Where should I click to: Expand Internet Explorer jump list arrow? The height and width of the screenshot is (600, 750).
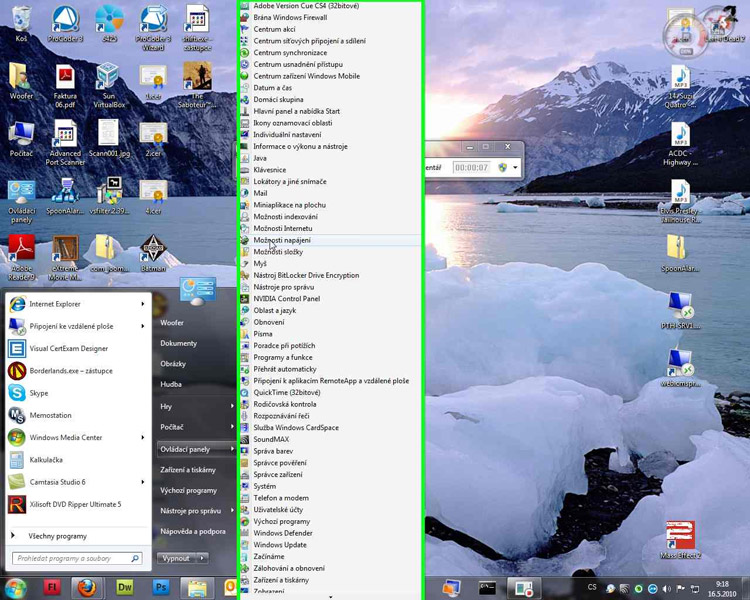tap(142, 304)
